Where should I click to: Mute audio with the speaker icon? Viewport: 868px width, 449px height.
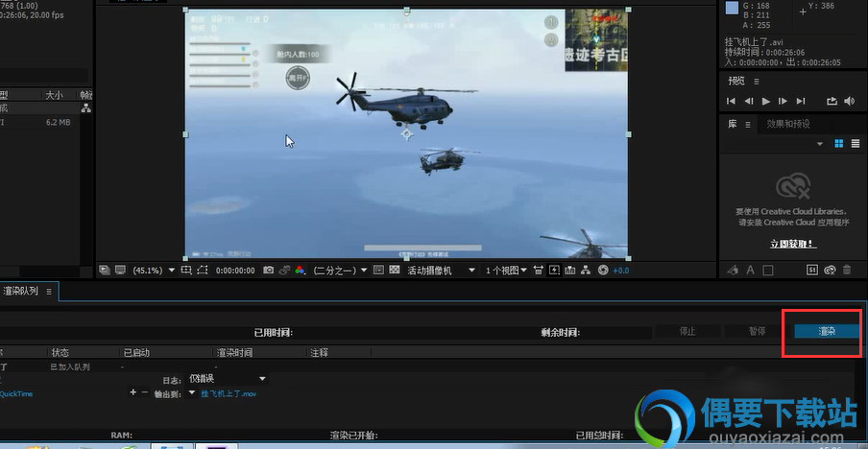(849, 101)
